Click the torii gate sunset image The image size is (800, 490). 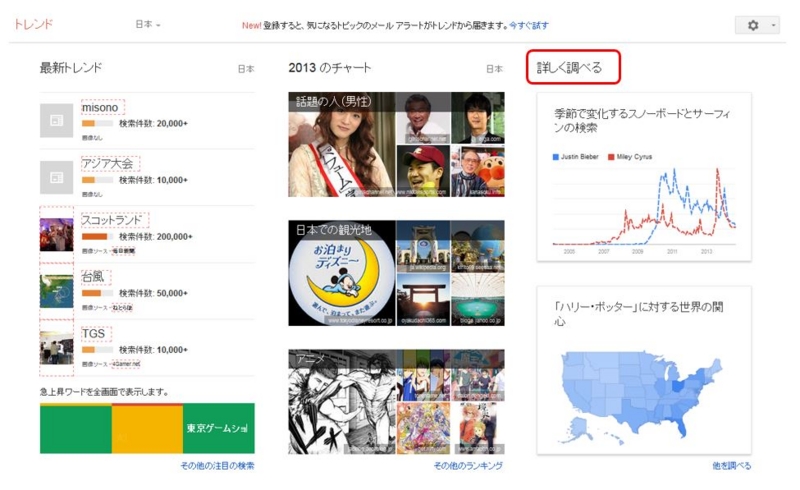pyautogui.click(x=423, y=300)
